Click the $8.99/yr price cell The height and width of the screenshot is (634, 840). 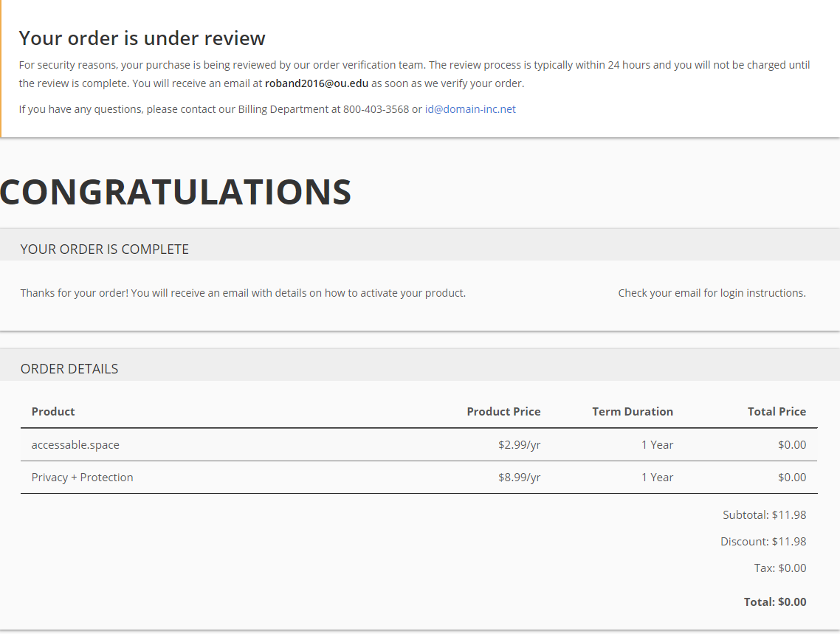click(x=519, y=477)
